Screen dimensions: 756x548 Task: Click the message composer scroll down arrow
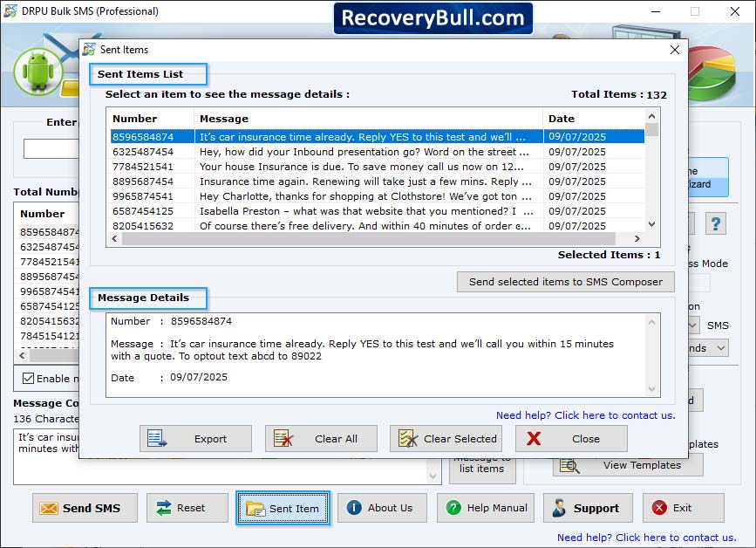[x=433, y=476]
